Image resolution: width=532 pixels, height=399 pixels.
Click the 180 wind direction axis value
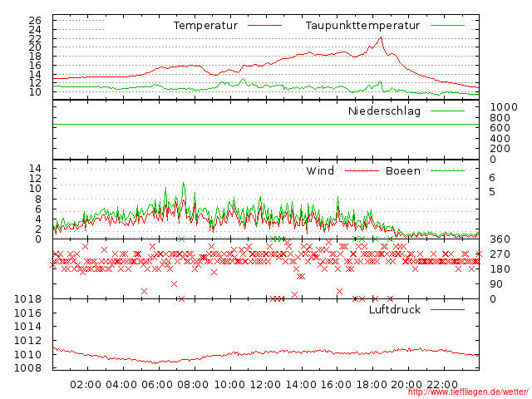(x=500, y=269)
